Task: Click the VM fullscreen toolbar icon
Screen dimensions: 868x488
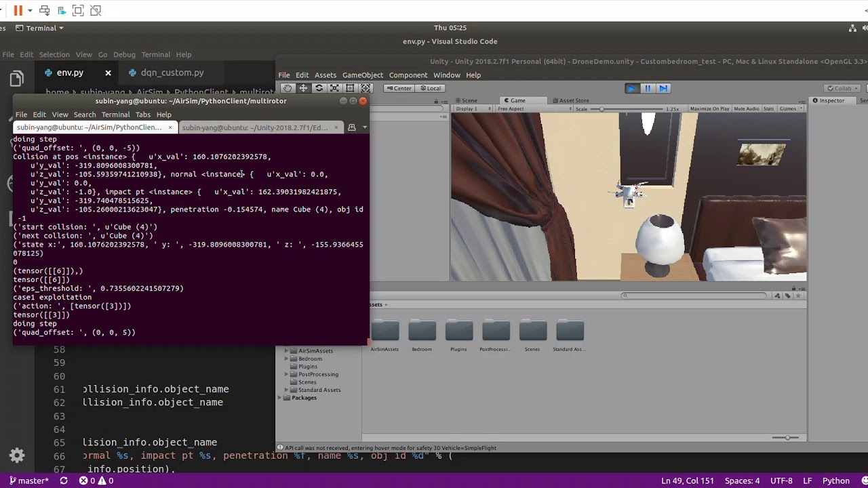Action: click(x=78, y=10)
